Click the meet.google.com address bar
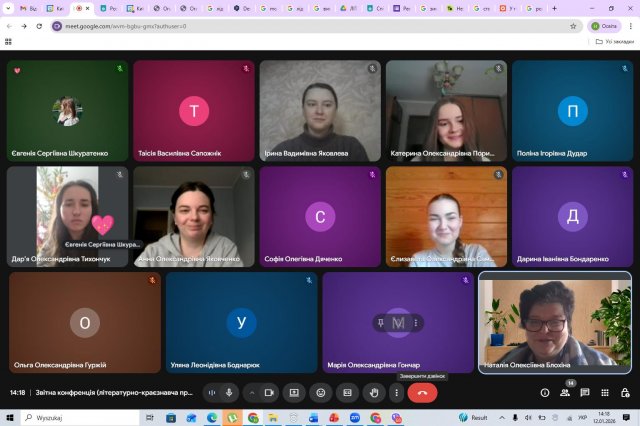 tap(300, 26)
